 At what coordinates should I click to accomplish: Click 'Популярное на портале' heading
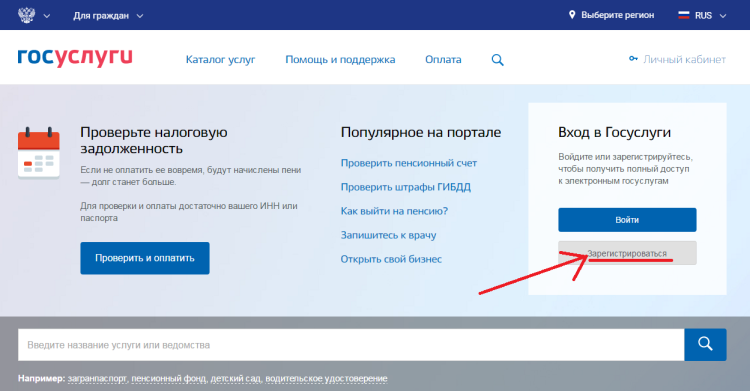click(421, 132)
